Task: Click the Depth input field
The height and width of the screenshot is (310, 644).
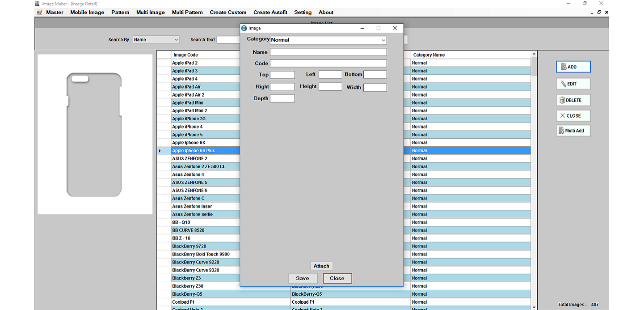Action: click(282, 98)
